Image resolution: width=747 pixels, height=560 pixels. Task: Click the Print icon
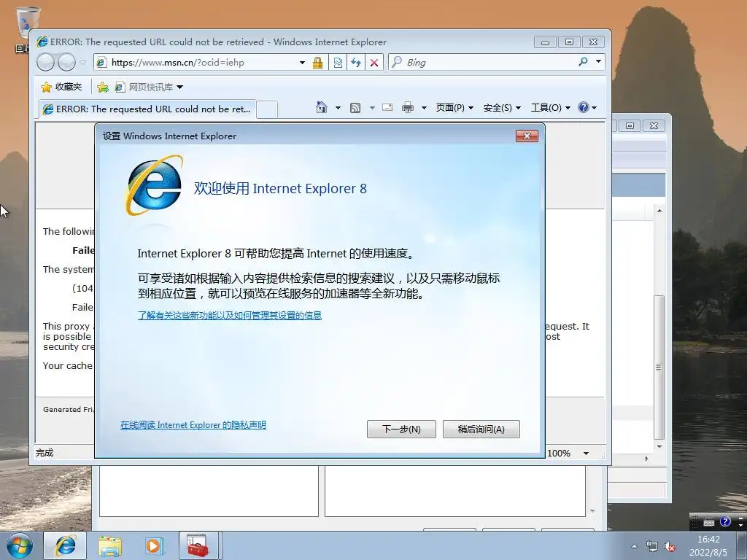coord(408,108)
